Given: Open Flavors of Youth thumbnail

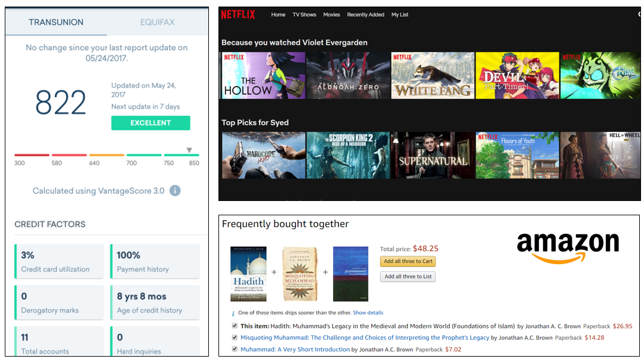Looking at the screenshot, I should [517, 155].
